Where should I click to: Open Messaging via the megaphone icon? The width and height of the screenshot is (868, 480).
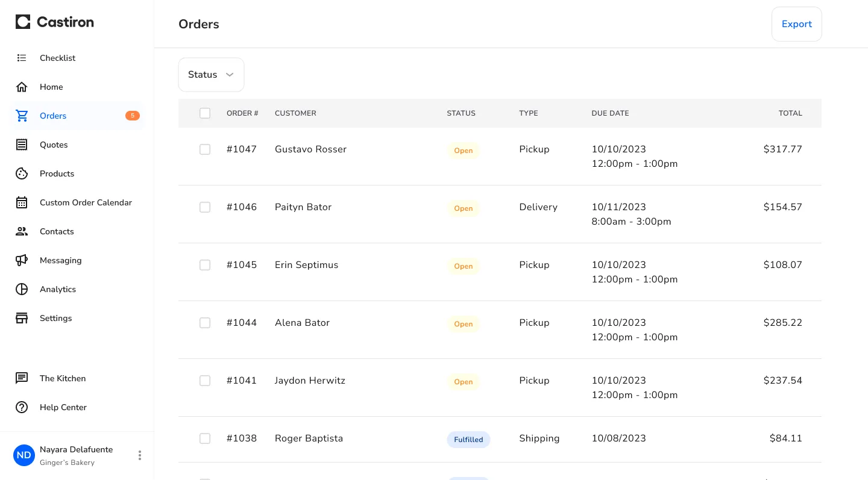pos(22,260)
